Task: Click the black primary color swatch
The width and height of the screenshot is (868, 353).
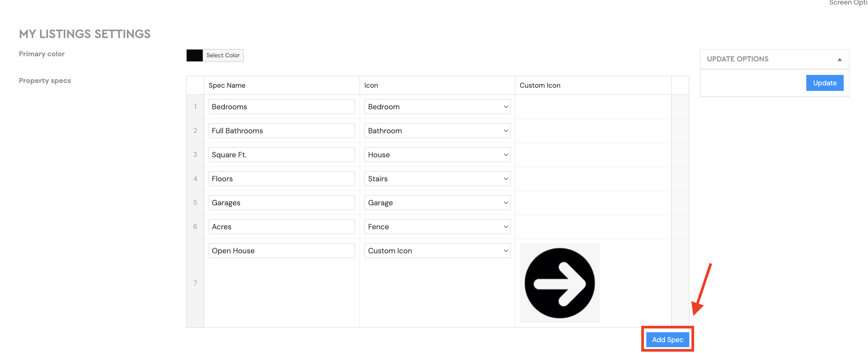Action: [x=194, y=55]
